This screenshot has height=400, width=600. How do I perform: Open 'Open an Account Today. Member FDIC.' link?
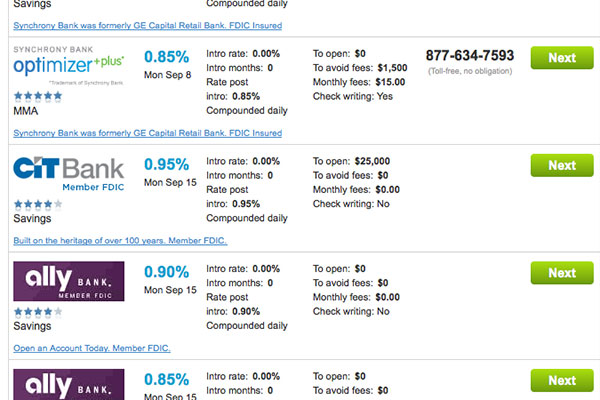[x=92, y=348]
